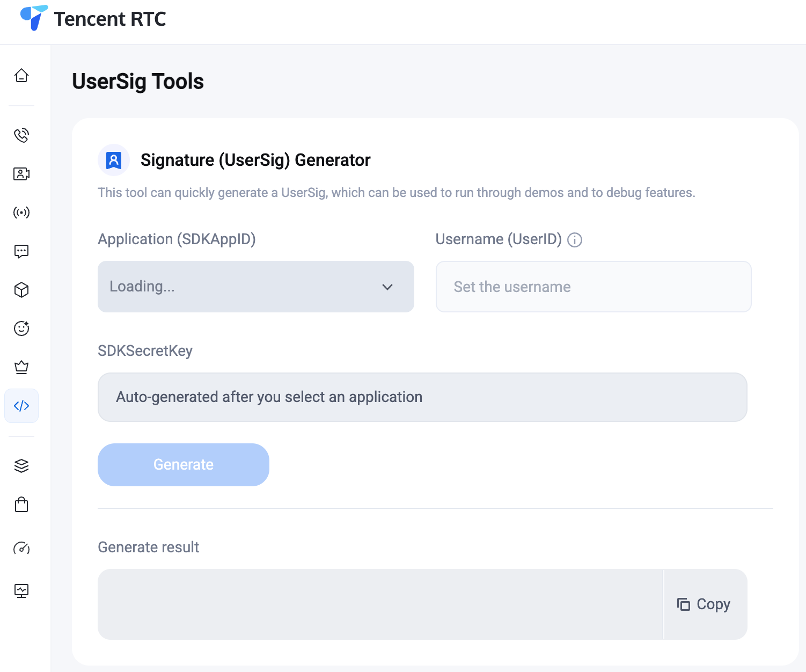Expand the Application SDKAppID dropdown
Screen dimensions: 806x672
pos(255,287)
